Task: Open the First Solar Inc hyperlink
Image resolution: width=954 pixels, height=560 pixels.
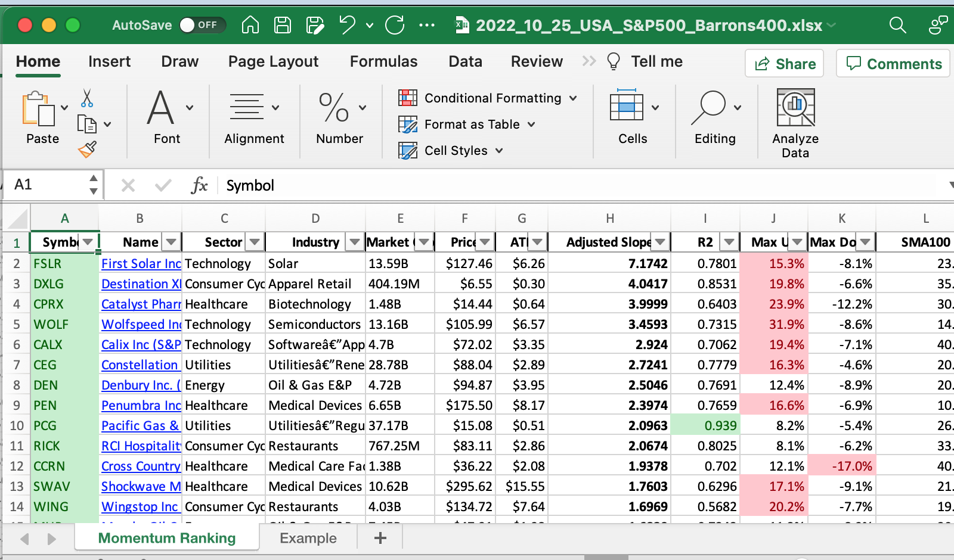Action: pyautogui.click(x=141, y=263)
